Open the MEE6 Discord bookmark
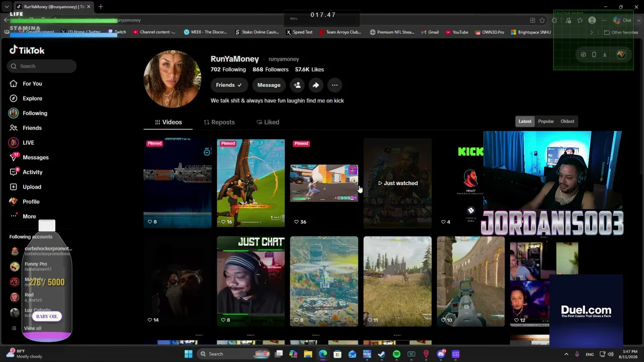Image resolution: width=644 pixels, height=362 pixels. point(205,32)
